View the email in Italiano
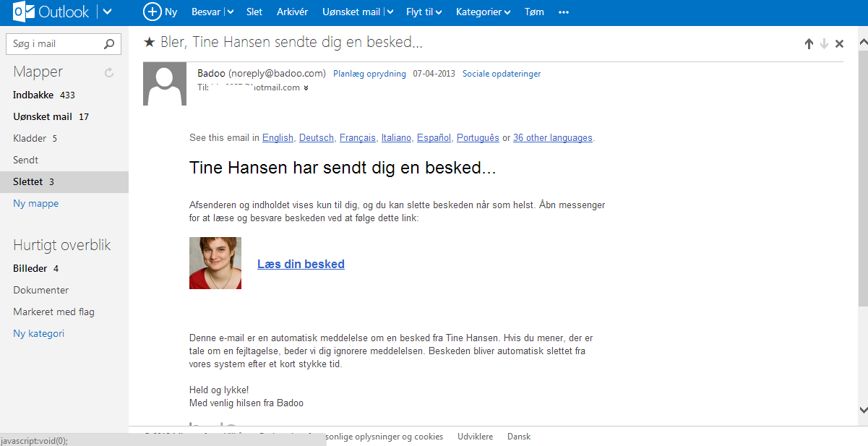Screen dimensions: 868x446 [x=397, y=137]
